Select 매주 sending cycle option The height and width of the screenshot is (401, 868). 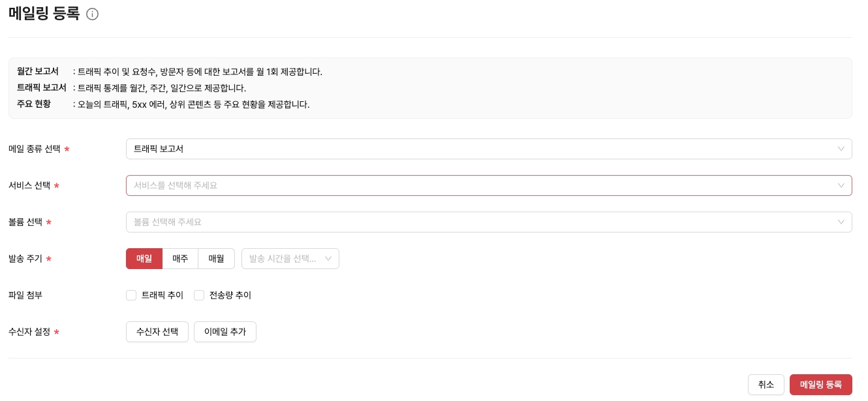180,259
